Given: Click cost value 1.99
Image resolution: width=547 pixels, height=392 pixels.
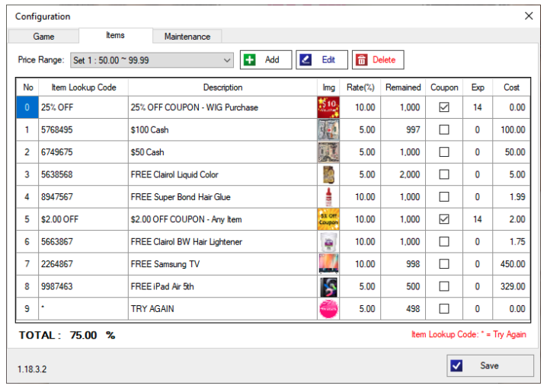Looking at the screenshot, I should [517, 197].
